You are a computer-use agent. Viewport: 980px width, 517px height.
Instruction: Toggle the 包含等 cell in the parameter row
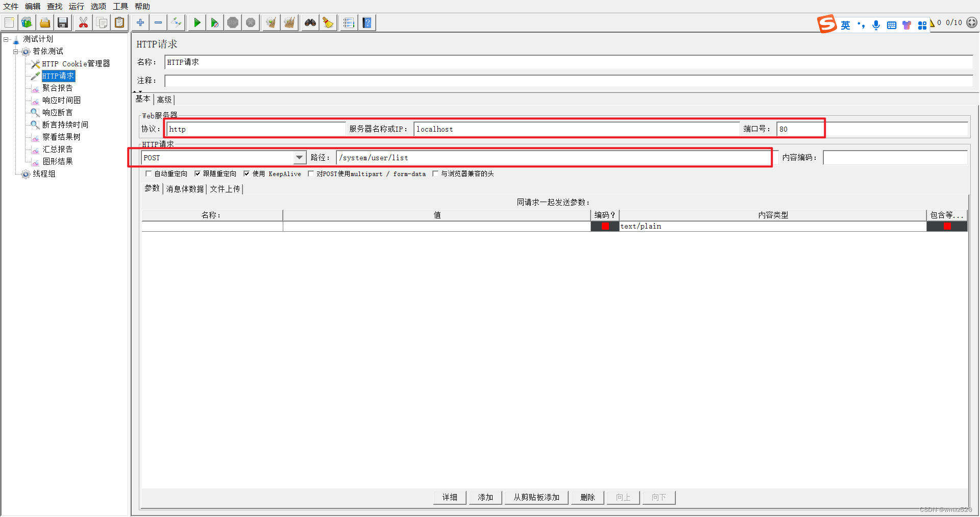pyautogui.click(x=947, y=226)
